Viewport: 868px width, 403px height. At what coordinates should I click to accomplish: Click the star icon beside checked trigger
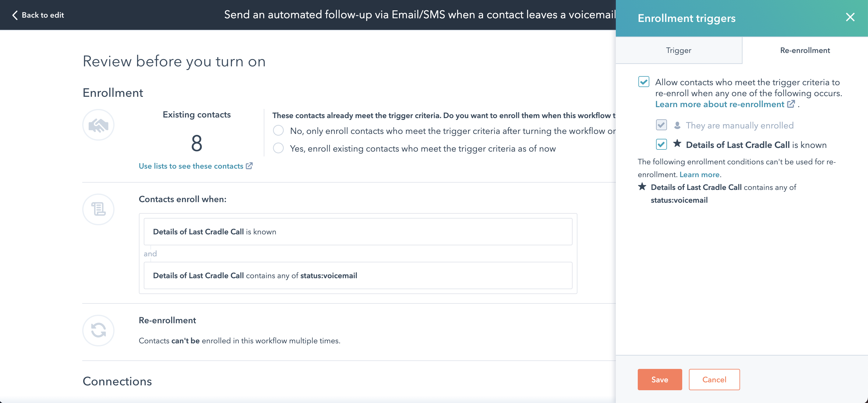pos(677,144)
